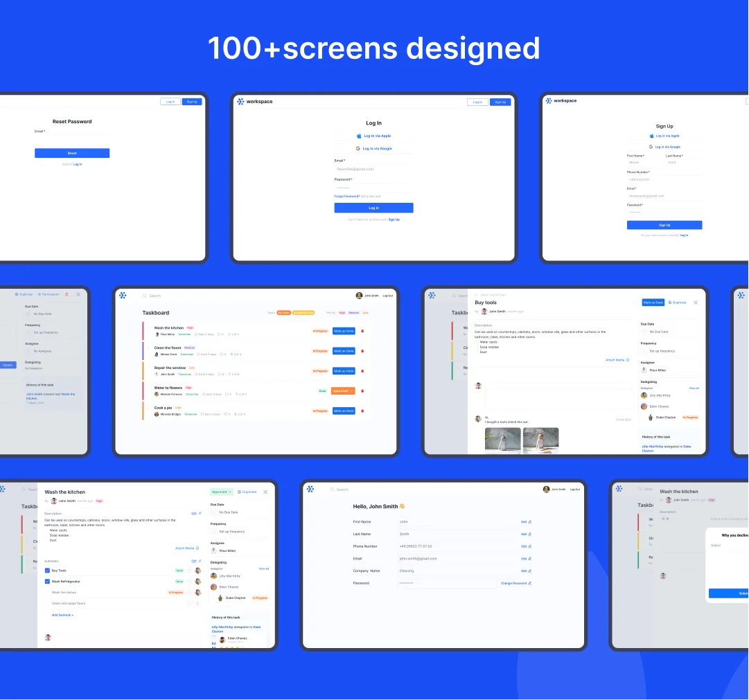Delete the Repair the window task via red icon
This screenshot has height=700, width=749.
coord(362,371)
